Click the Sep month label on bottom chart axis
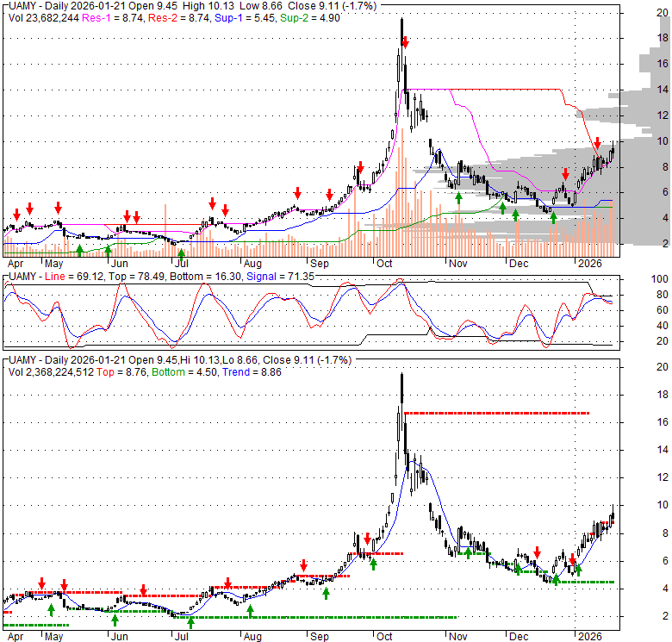Viewport: 672px width, 642px height. 320,637
